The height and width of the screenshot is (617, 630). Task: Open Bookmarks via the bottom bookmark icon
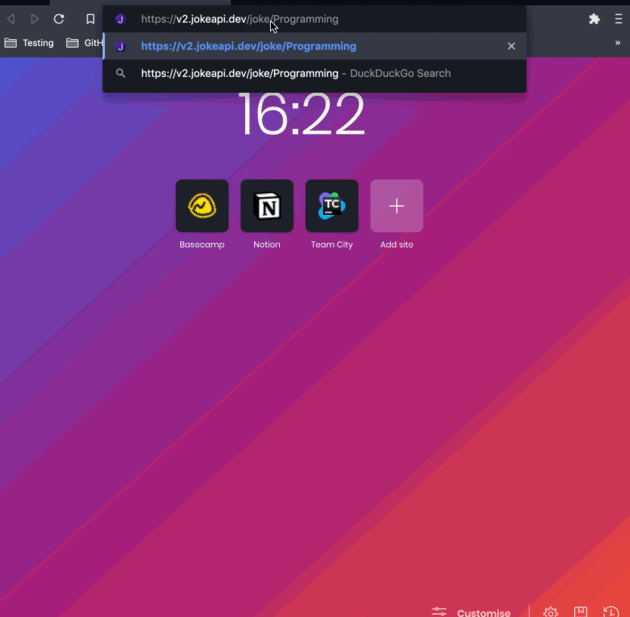click(581, 612)
